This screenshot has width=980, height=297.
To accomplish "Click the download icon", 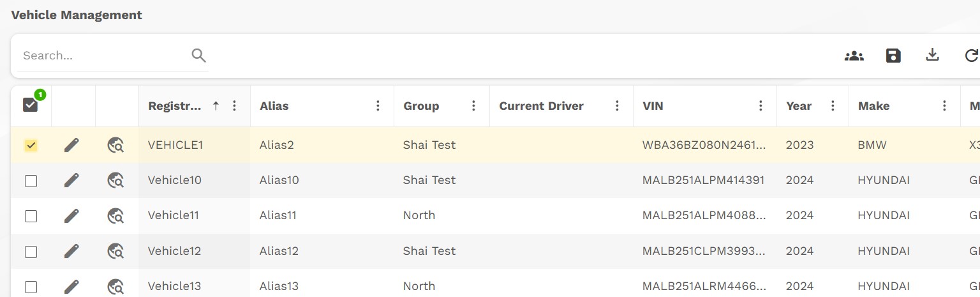I will [x=932, y=56].
